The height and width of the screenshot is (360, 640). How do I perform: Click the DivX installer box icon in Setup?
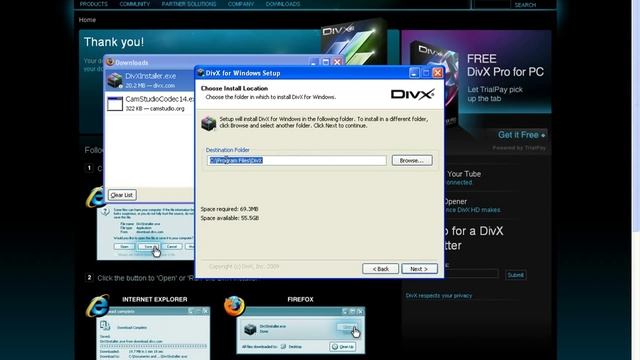click(209, 122)
